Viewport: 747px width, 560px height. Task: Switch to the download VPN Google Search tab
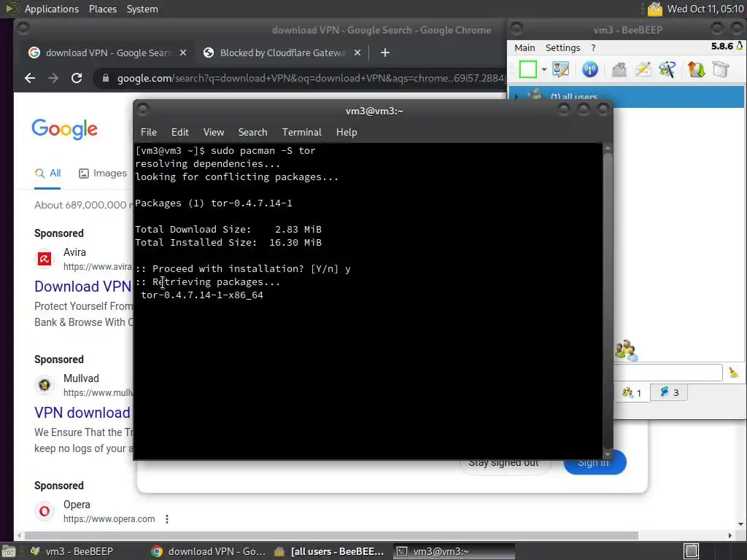coord(108,52)
